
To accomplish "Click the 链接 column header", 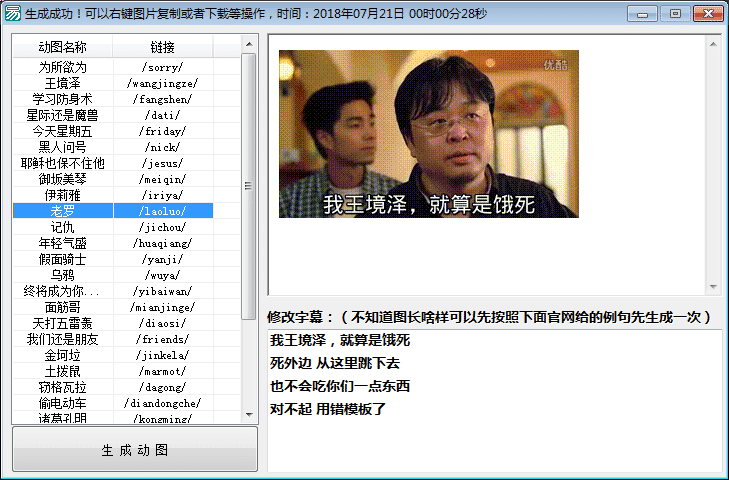I will click(162, 48).
